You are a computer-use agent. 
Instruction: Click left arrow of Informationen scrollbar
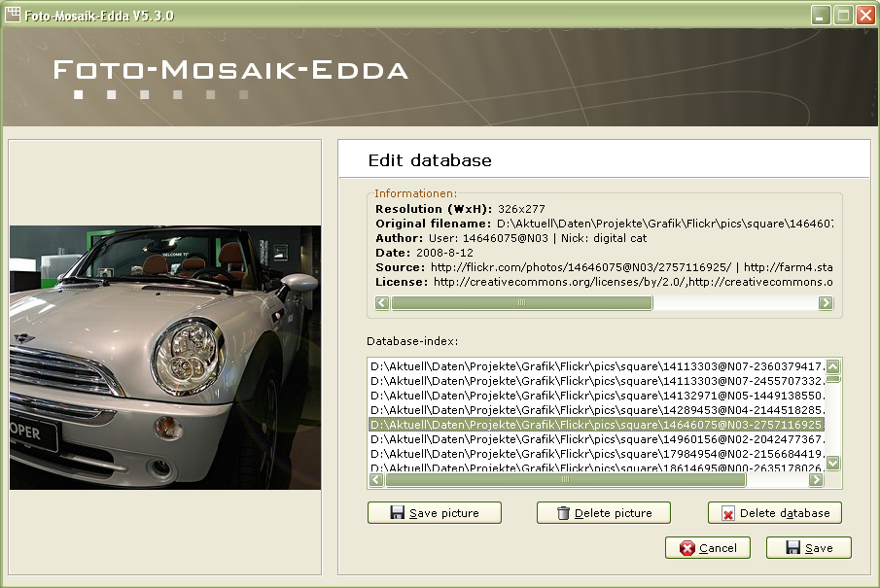(382, 303)
